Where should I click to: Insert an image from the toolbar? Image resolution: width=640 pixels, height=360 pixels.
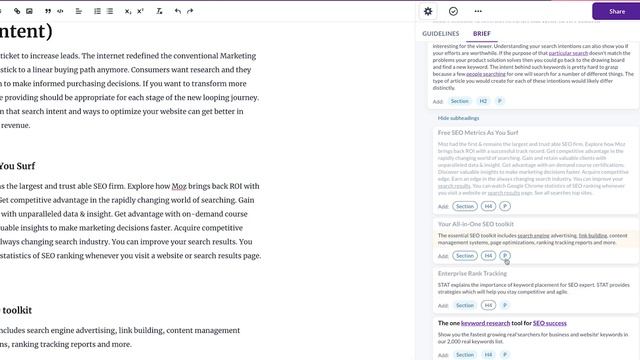click(29, 11)
